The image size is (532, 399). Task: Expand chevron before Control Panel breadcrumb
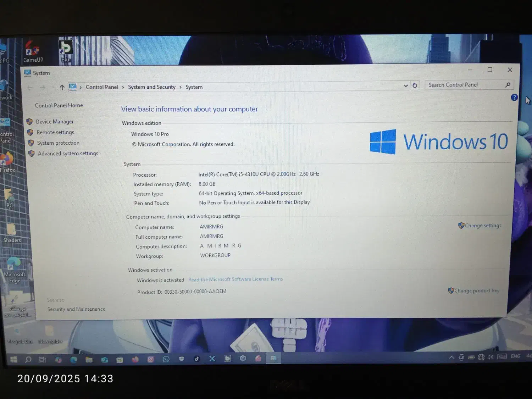[x=81, y=87]
